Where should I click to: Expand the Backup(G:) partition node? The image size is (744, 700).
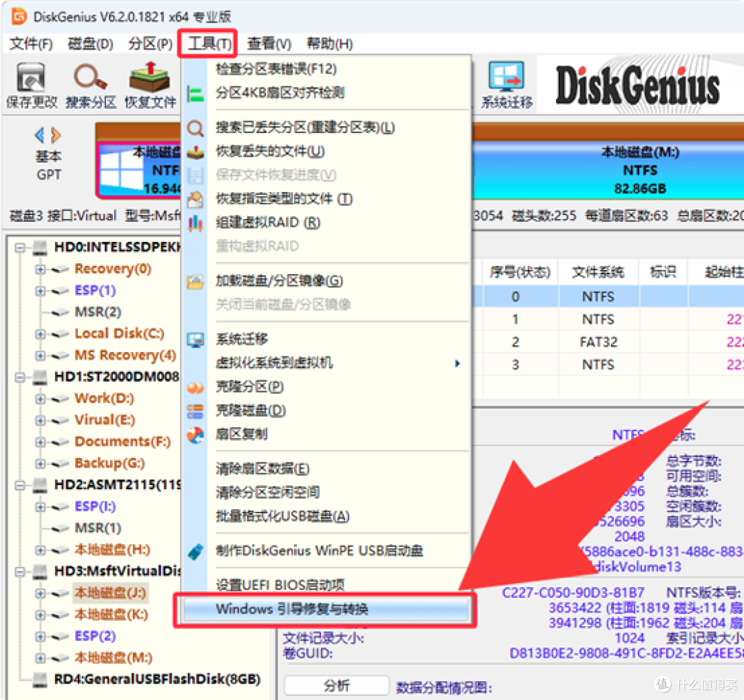(41, 463)
